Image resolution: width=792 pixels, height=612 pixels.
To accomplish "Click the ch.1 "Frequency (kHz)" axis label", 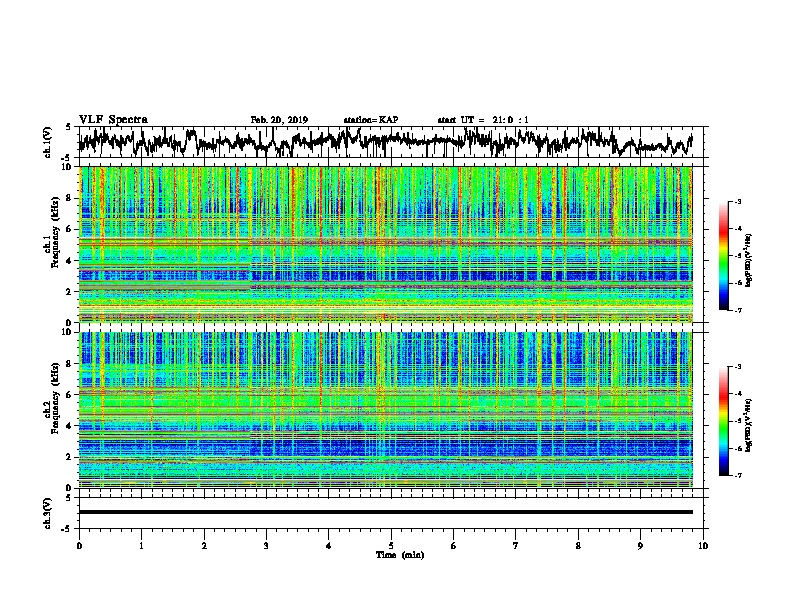I will tap(55, 233).
